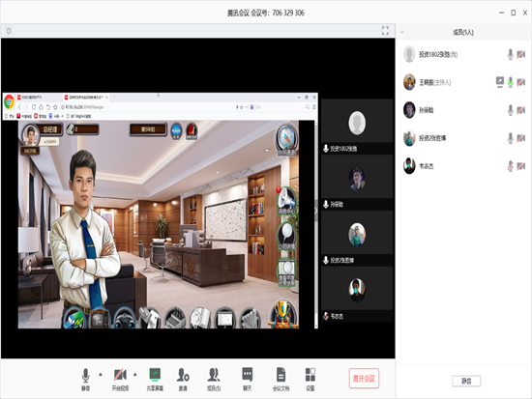This screenshot has height=399, width=532.
Task: Click the fullscreen icon above shared screen
Action: point(385,31)
